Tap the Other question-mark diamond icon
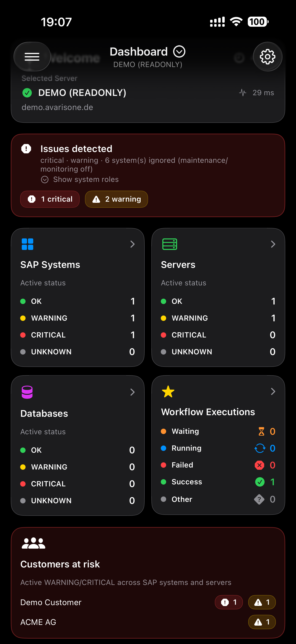 click(259, 499)
